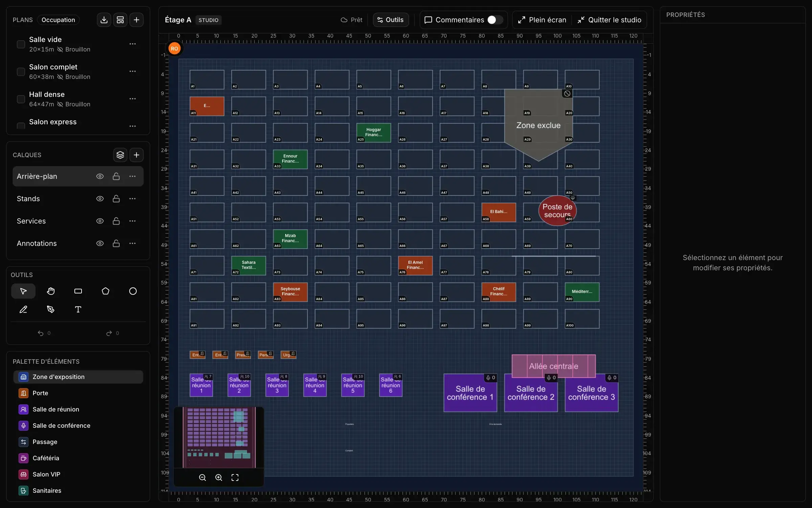Switch to Plein écran mode
This screenshot has height=508, width=812.
[x=542, y=20]
